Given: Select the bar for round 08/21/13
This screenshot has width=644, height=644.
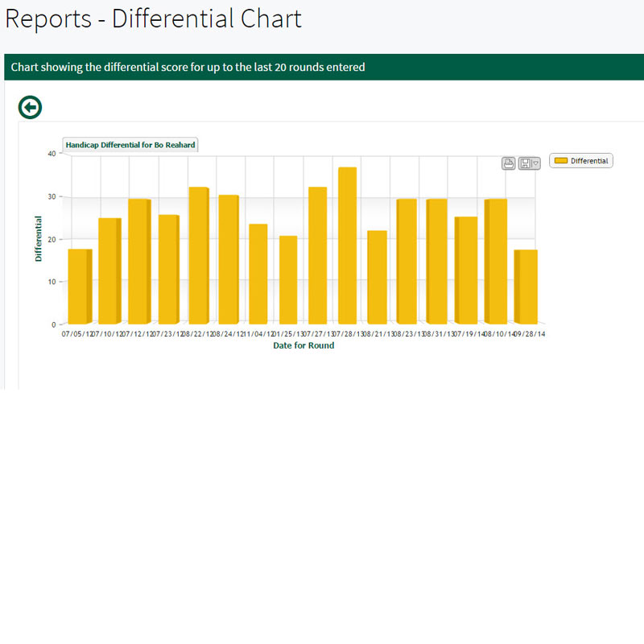Looking at the screenshot, I should coord(377,277).
